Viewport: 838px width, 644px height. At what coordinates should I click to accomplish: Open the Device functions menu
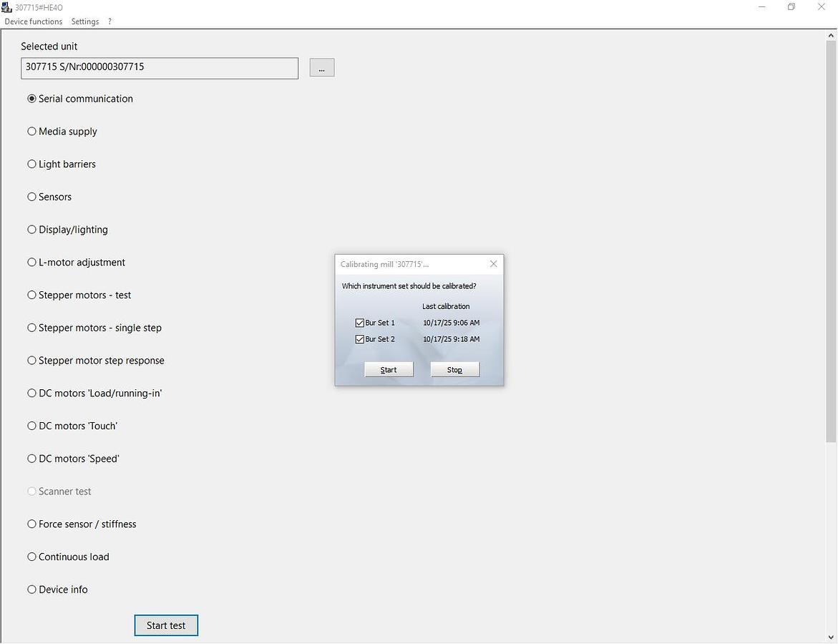[x=34, y=21]
